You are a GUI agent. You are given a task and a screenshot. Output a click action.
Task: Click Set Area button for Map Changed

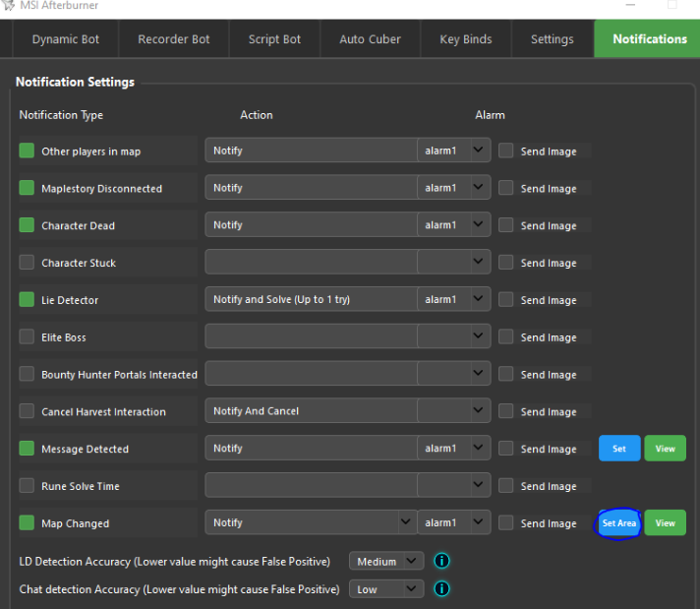click(619, 523)
